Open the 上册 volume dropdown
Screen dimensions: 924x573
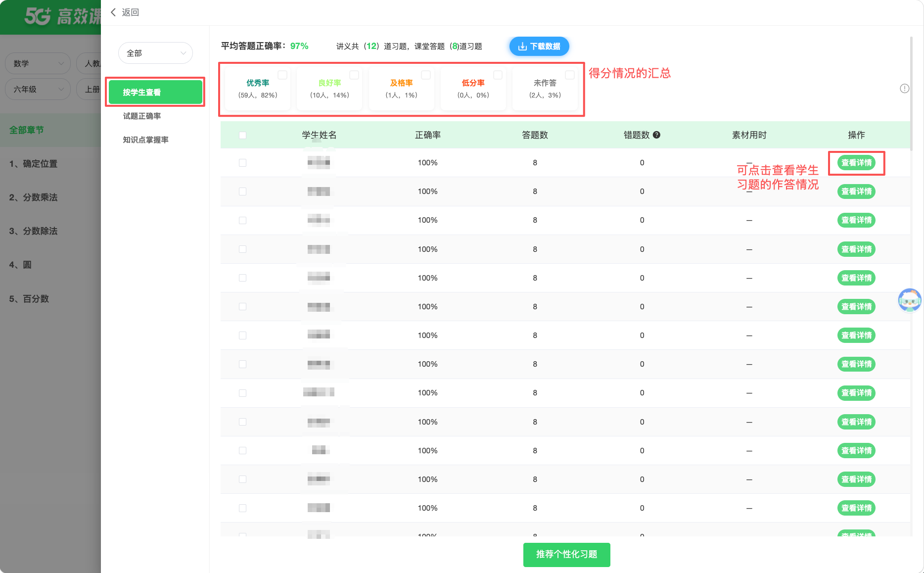pyautogui.click(x=89, y=89)
